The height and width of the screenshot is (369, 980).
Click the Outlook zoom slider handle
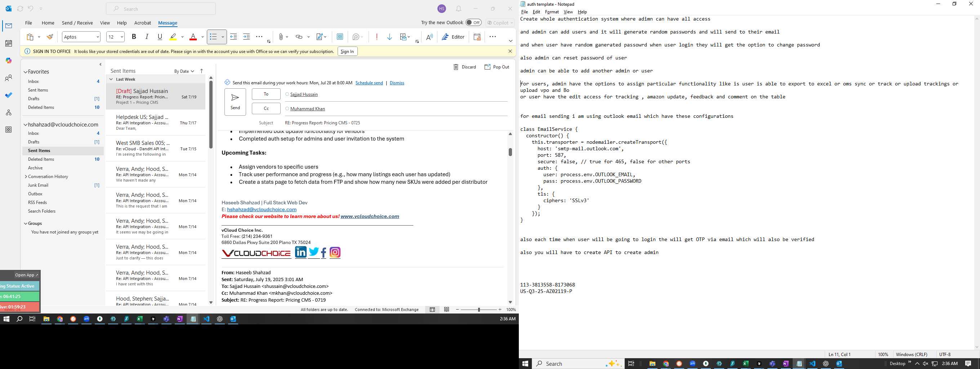click(479, 310)
